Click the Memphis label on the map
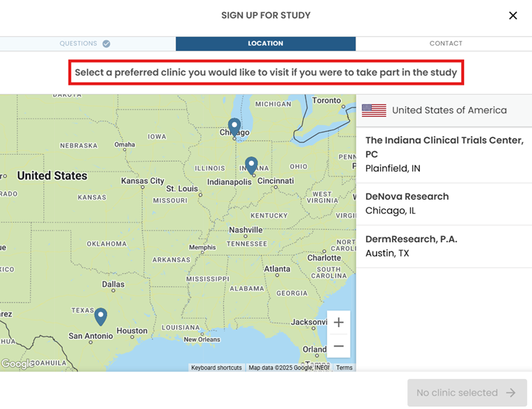This screenshot has width=532, height=409. point(202,247)
